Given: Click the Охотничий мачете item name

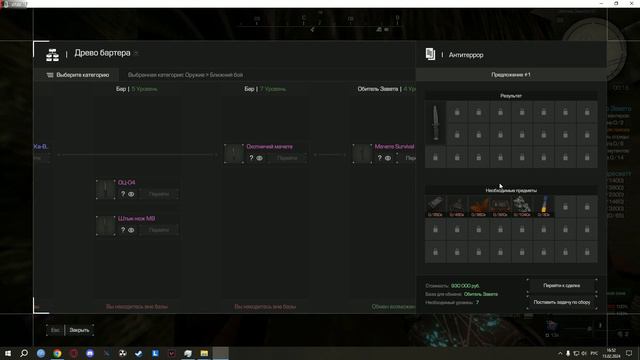Looking at the screenshot, I should click(269, 147).
